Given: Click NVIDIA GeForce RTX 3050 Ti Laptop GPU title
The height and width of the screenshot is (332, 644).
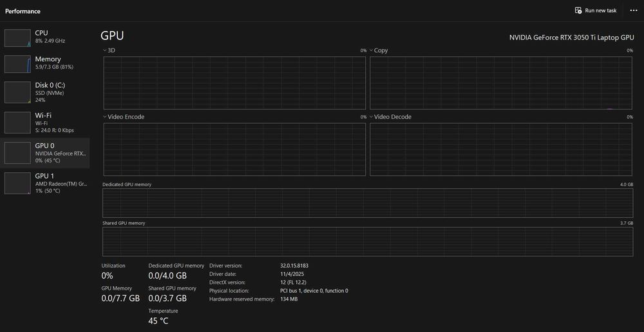Looking at the screenshot, I should click(x=572, y=37).
